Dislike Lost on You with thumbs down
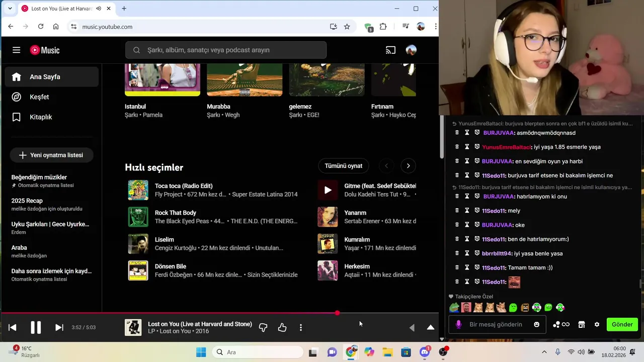Viewport: 644px width, 362px height. pyautogui.click(x=263, y=327)
